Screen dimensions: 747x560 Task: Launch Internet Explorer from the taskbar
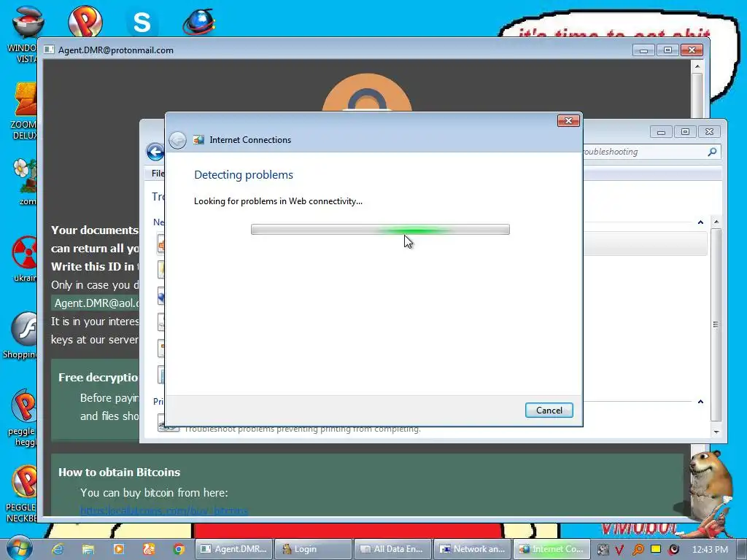pos(58,550)
